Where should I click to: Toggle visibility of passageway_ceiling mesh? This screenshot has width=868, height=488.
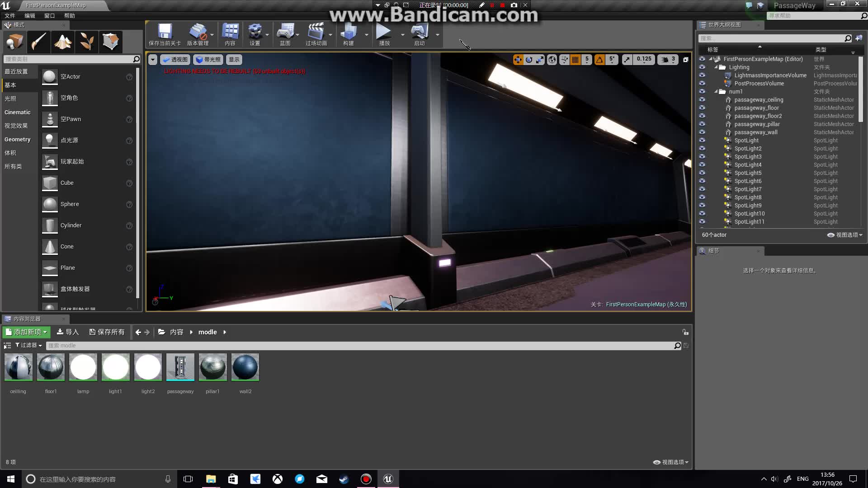pyautogui.click(x=702, y=99)
